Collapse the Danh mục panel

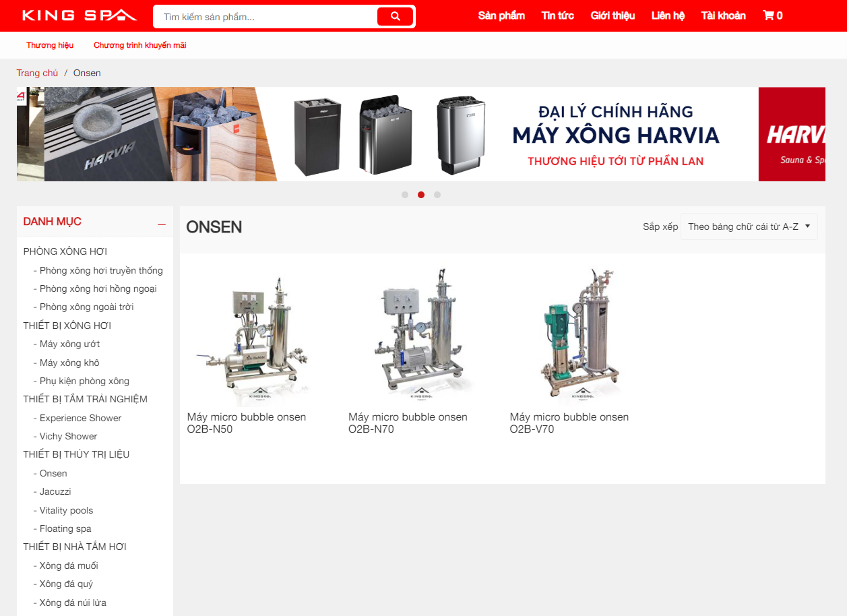(x=161, y=222)
